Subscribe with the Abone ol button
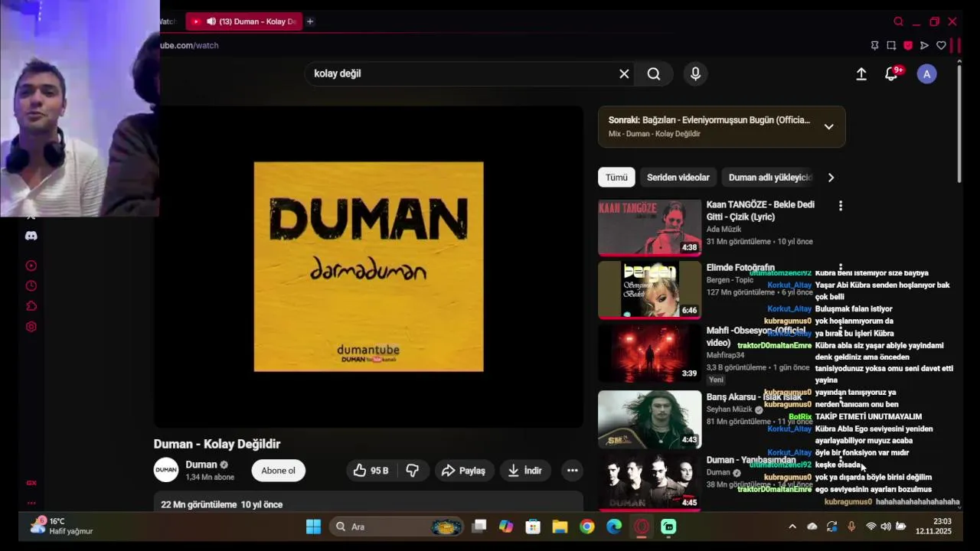This screenshot has height=551, width=980. 278,471
